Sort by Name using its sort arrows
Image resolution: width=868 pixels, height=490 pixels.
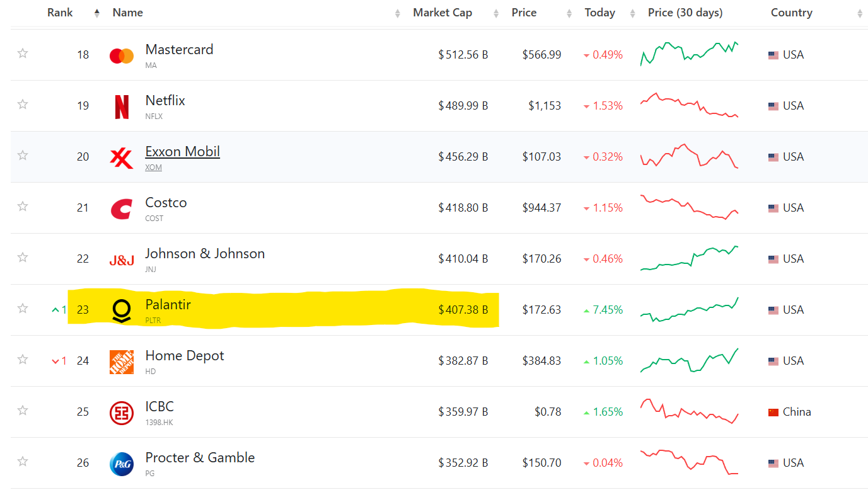398,13
